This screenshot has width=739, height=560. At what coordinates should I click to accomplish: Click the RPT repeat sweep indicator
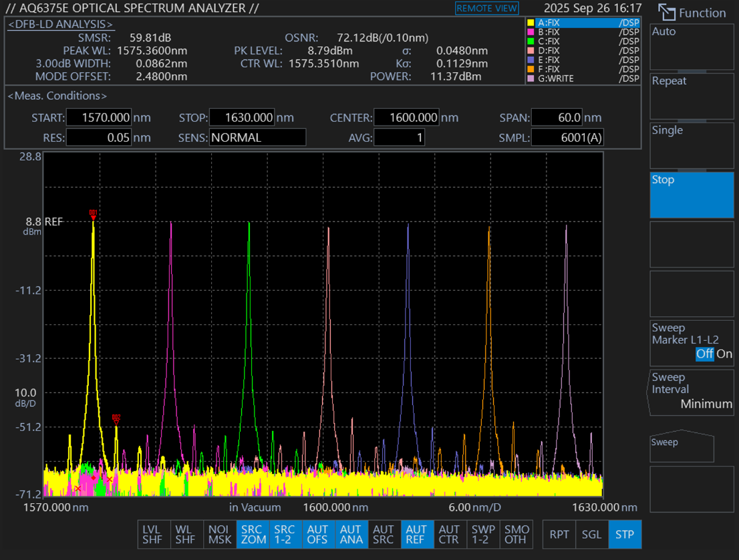(x=559, y=534)
